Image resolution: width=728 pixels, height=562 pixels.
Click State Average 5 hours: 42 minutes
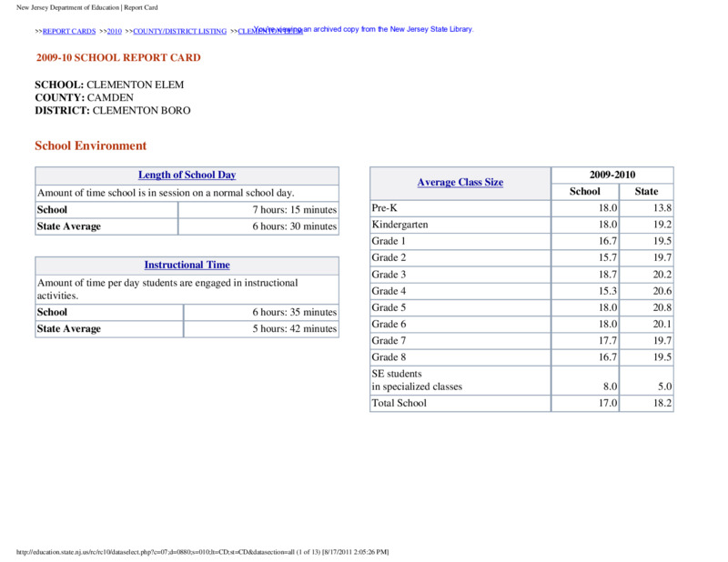(187, 328)
